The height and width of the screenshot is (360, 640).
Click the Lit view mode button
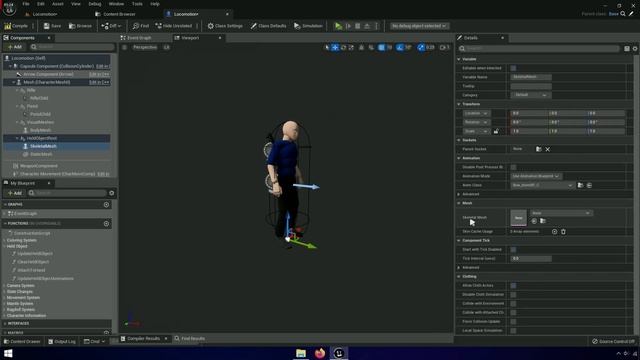pos(167,47)
